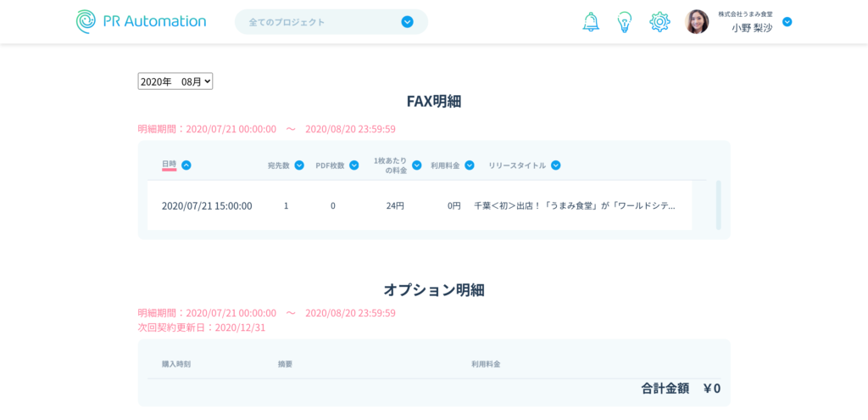Open the notifications bell
Screen dimensions: 868x420
pyautogui.click(x=591, y=22)
